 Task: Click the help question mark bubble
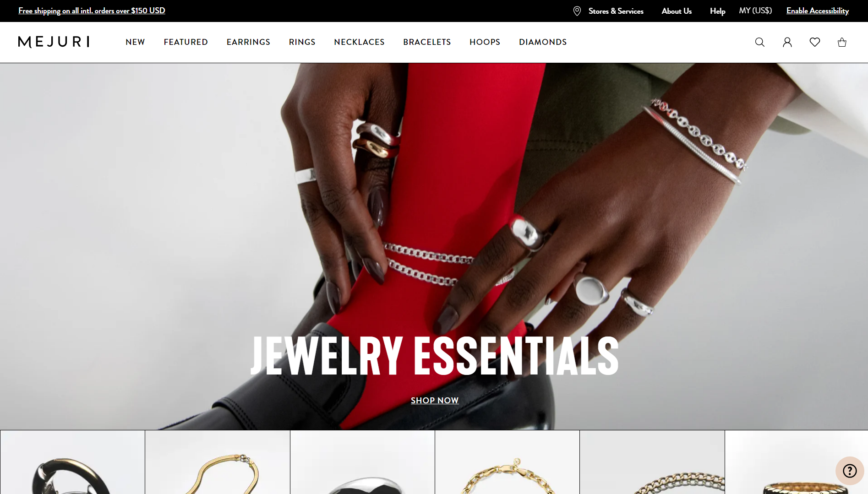[850, 471]
